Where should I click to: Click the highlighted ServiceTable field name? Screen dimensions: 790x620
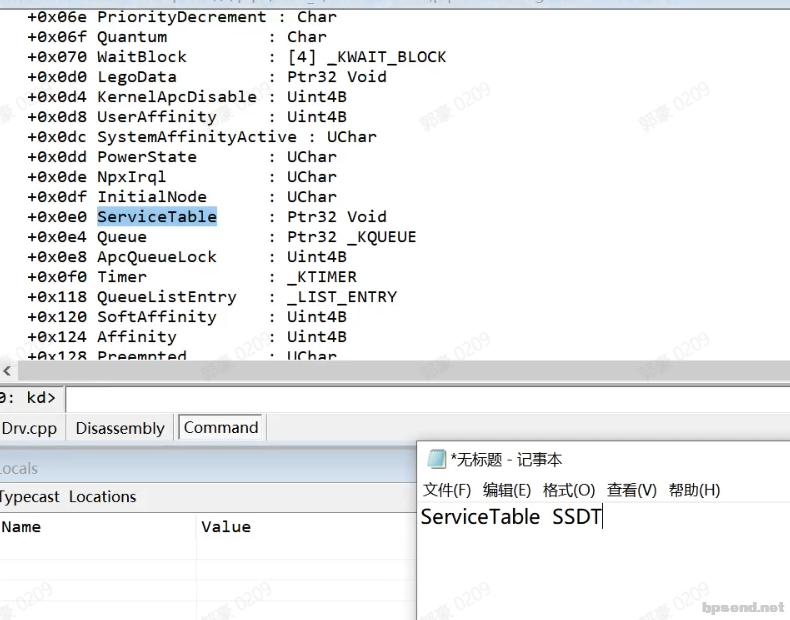157,217
